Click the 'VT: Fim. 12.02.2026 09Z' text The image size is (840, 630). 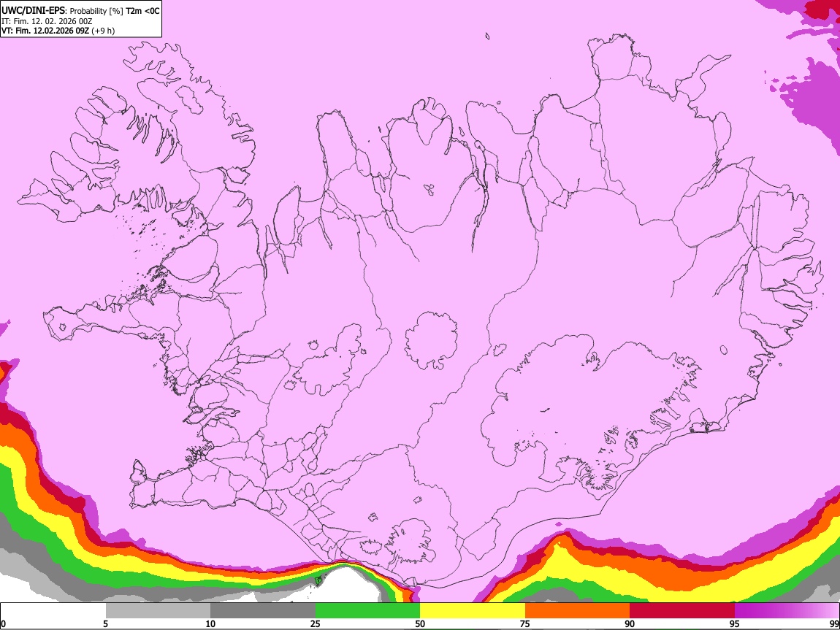(45, 31)
